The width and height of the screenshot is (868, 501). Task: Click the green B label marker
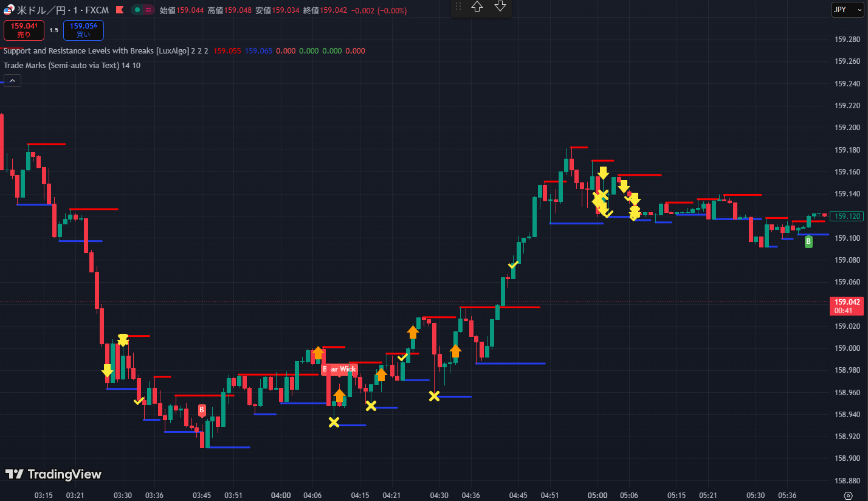coord(808,242)
